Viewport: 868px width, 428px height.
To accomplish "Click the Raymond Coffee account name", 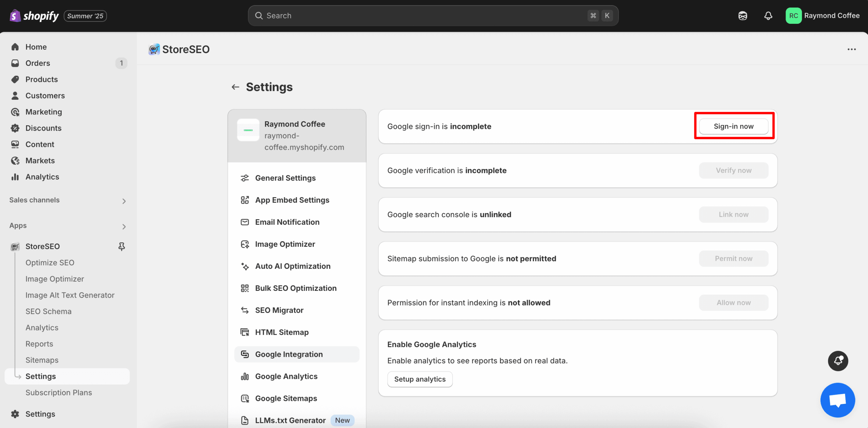I will (x=832, y=16).
